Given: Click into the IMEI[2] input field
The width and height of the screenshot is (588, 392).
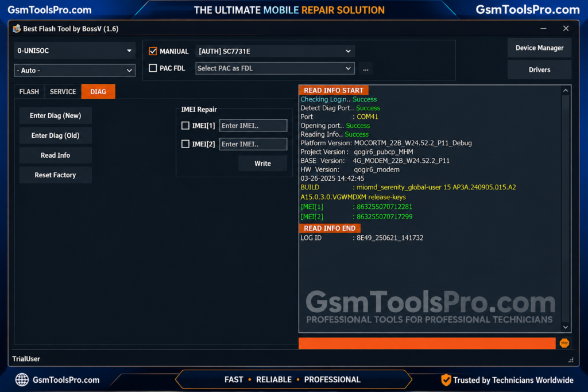Looking at the screenshot, I should click(253, 144).
